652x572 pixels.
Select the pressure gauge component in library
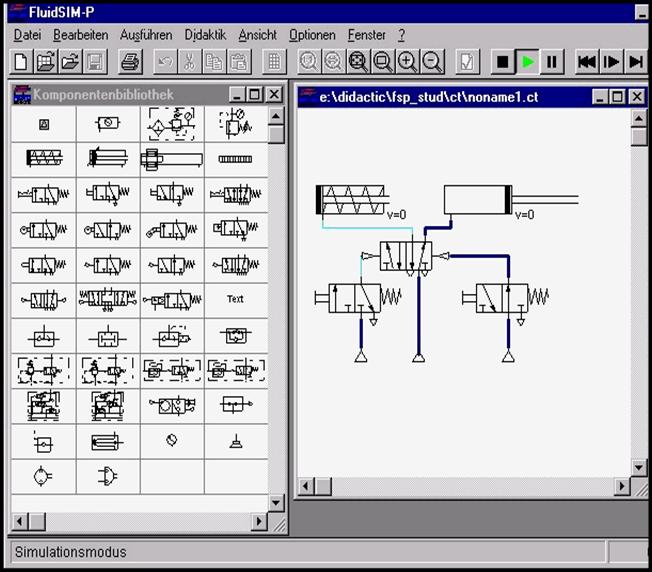coord(172,440)
